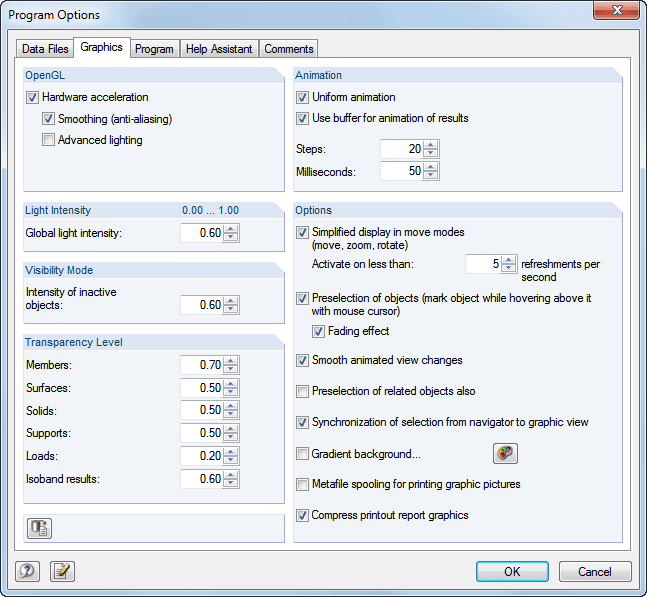Enable Preselection of related objects also

[302, 391]
